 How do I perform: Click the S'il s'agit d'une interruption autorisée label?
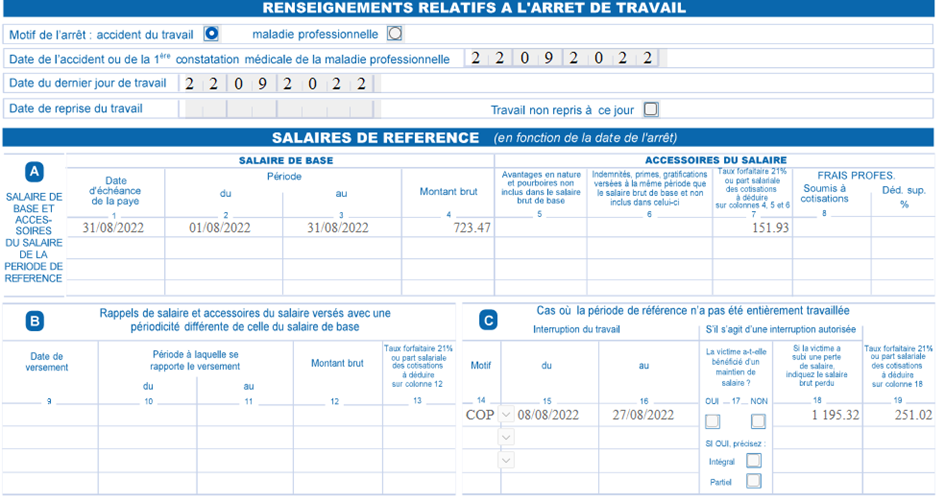click(780, 329)
